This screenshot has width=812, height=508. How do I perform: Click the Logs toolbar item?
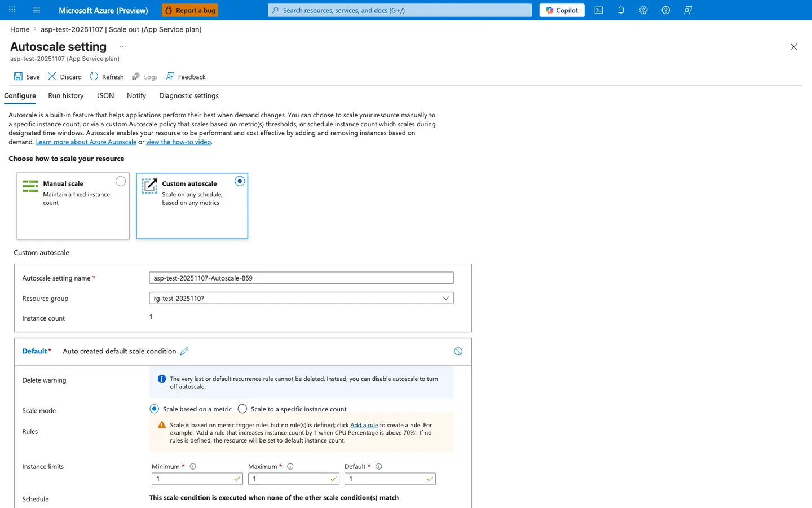point(145,77)
